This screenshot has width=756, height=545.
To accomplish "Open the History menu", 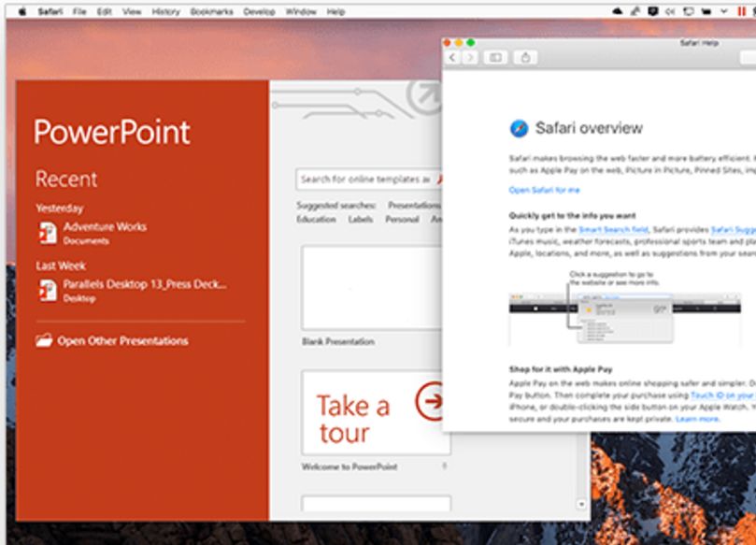I will [165, 11].
